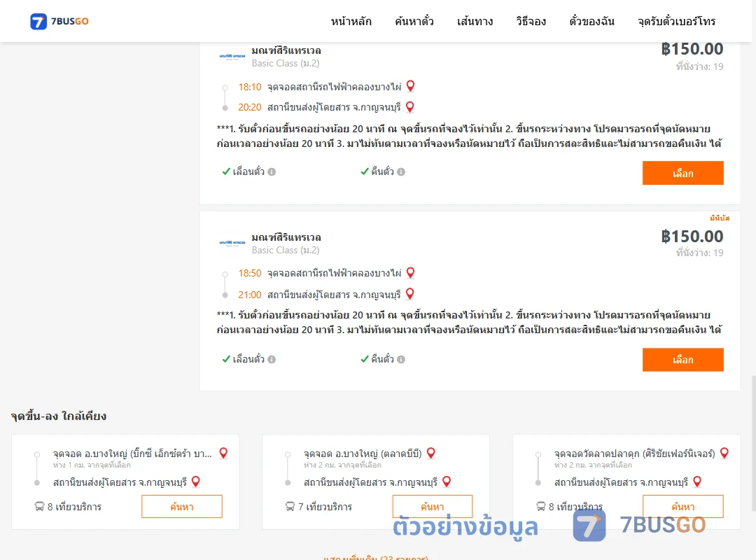Click destination pin in the บิ๊กซี เอ็กซ์ตร้า card
This screenshot has width=756, height=560.
click(196, 482)
